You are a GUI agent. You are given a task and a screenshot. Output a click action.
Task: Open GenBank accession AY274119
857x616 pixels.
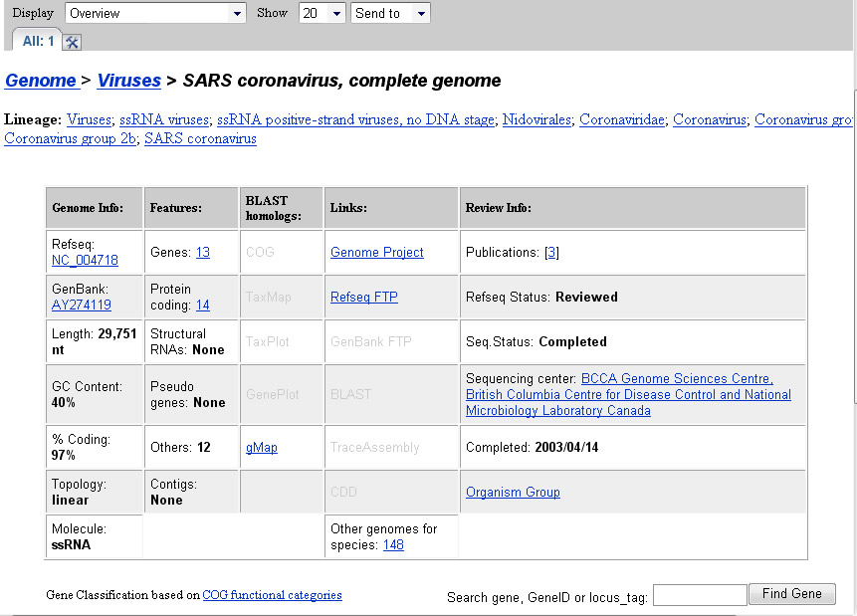[x=81, y=306]
